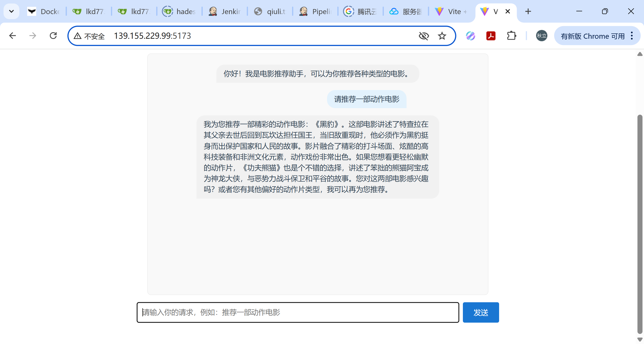The height and width of the screenshot is (344, 644).
Task: Close the active Vite tab
Action: tap(508, 11)
